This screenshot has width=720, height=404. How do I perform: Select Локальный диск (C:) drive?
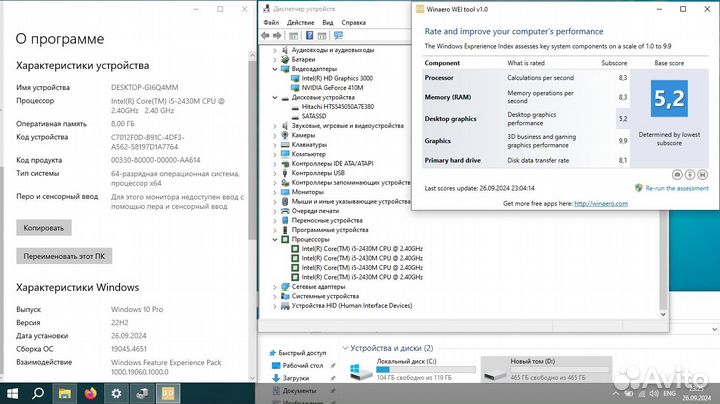click(x=412, y=369)
